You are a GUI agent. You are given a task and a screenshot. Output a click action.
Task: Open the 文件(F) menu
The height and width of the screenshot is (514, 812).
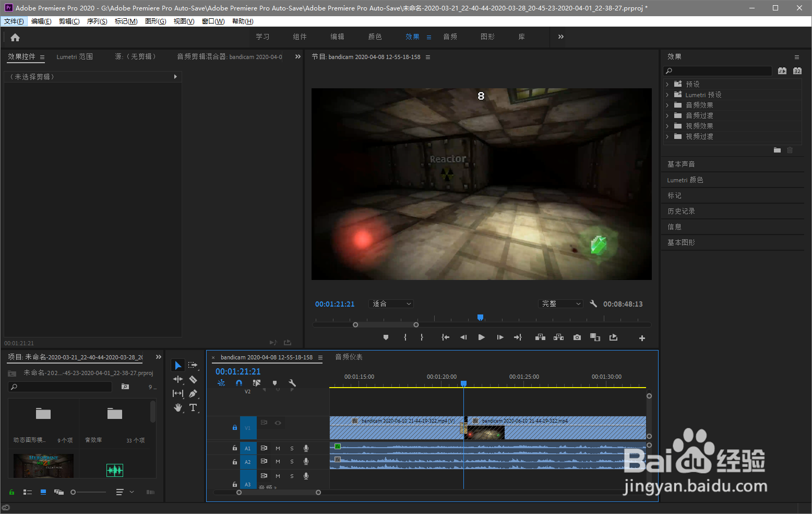tap(14, 21)
